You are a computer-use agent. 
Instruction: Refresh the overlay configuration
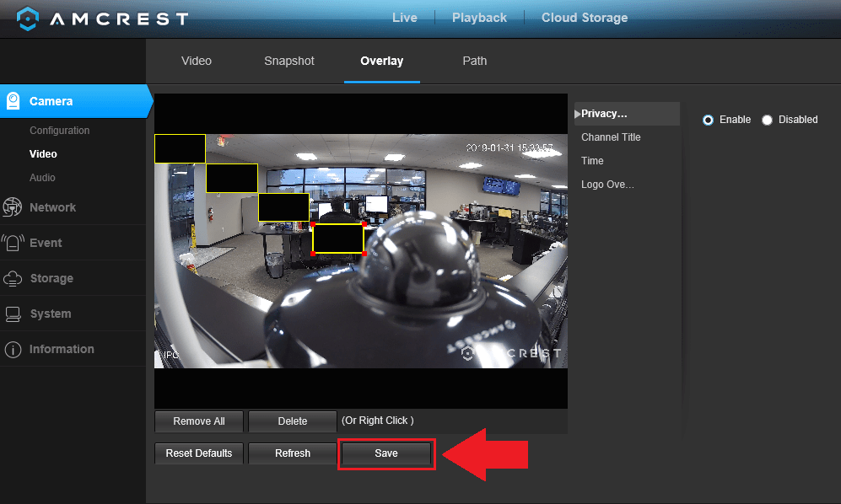coord(292,453)
